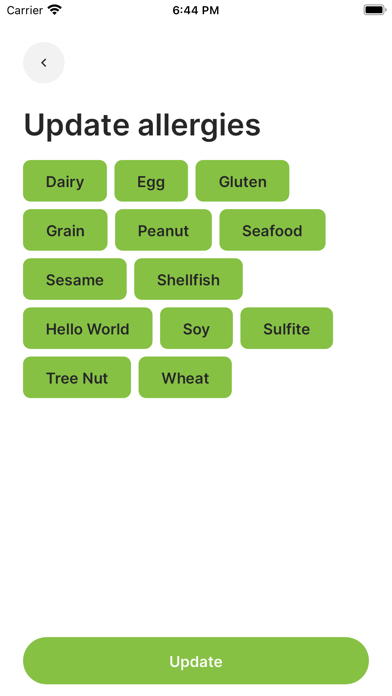Tap the Sesame allergy chip
Viewport: 392px width, 696px height.
75,279
